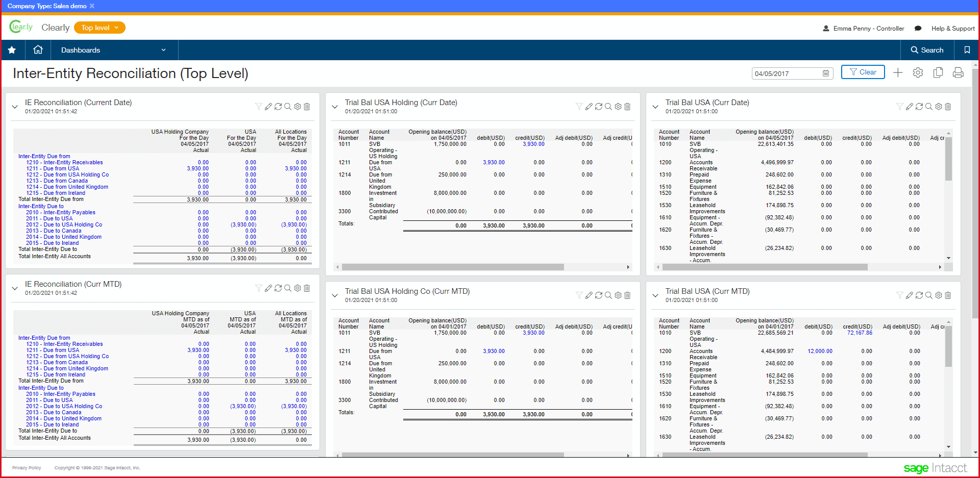Edit the IE Reconciliation (Current Date) report
Screen dimensions: 980x478
[268, 107]
